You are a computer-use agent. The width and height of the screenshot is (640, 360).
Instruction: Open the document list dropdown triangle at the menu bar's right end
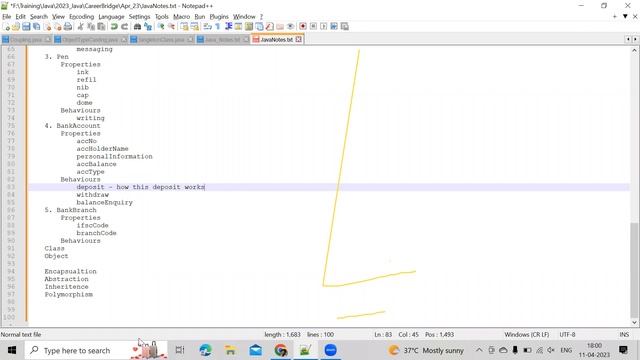pos(625,16)
